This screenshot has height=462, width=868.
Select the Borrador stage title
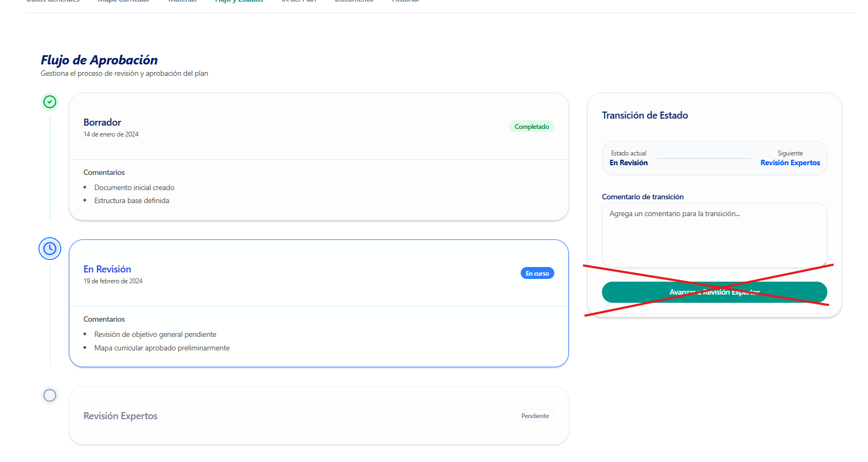[x=102, y=122]
